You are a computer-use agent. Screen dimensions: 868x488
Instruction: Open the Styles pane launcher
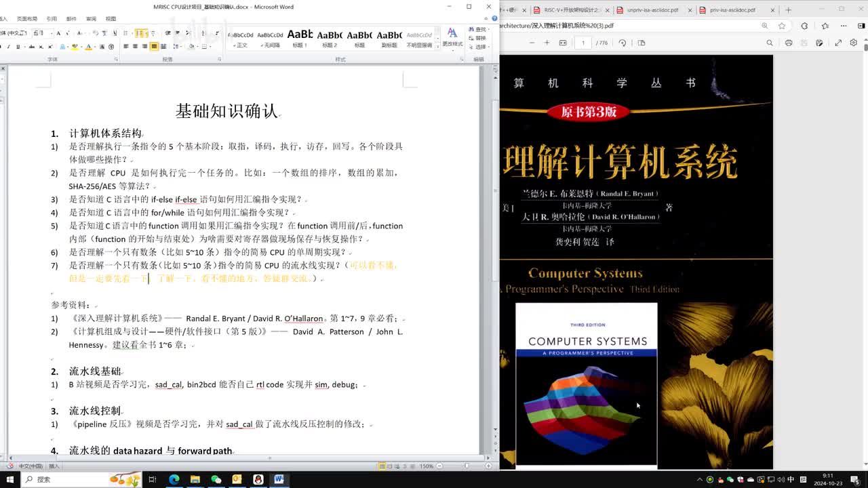click(x=462, y=60)
